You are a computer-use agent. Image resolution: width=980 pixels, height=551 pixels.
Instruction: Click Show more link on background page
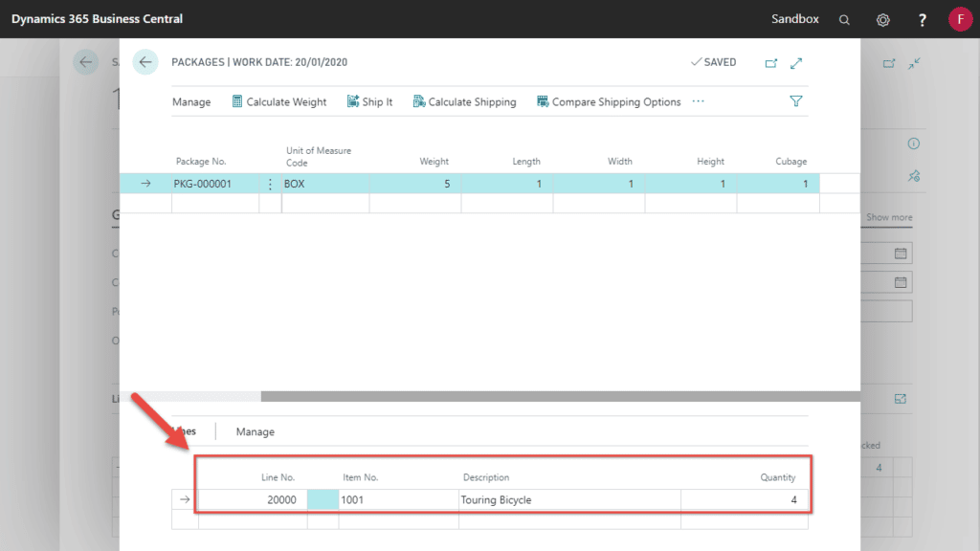[x=889, y=217]
